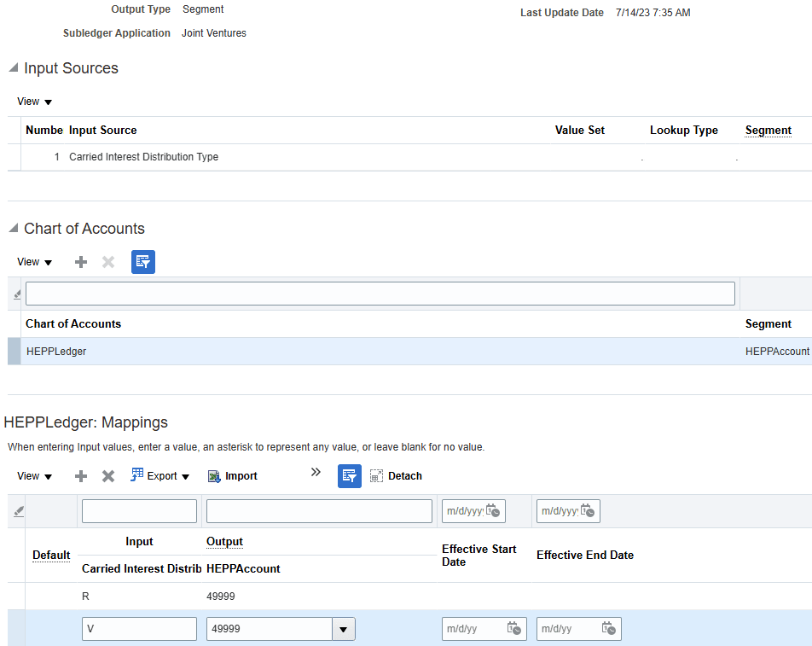Image resolution: width=812 pixels, height=646 pixels.
Task: Toggle Query by Example in Mappings toolbar
Action: 349,475
